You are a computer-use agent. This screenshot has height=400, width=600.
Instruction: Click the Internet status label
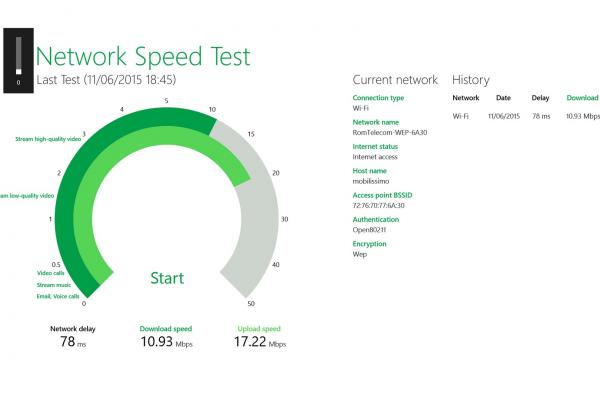coord(375,146)
